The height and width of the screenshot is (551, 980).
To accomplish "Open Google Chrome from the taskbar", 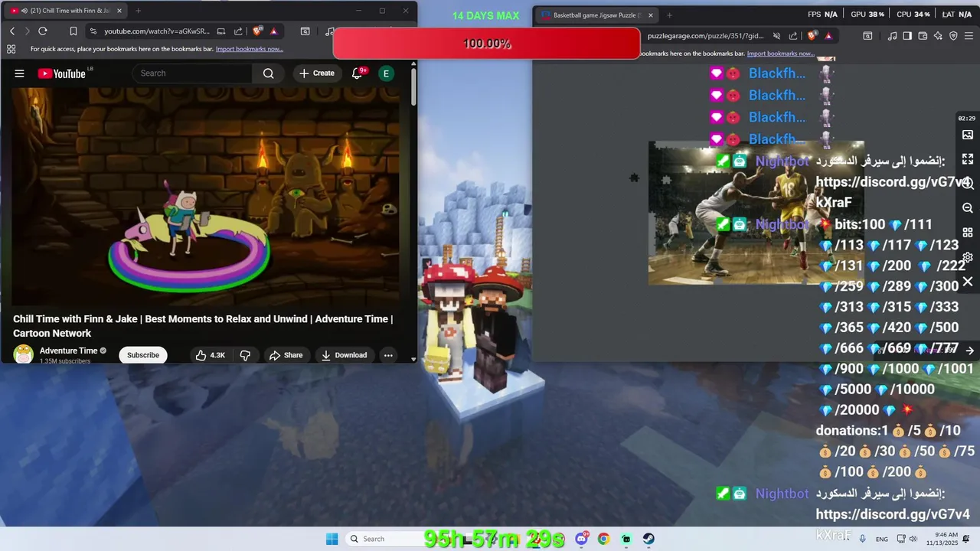I will 603,539.
